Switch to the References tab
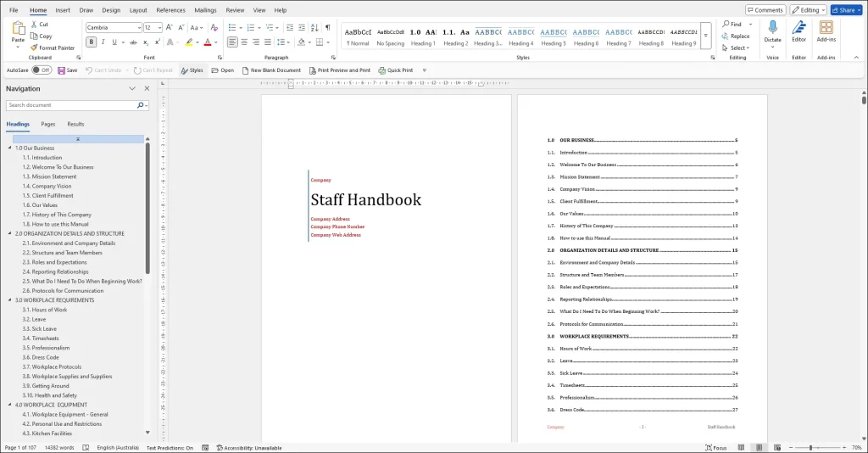The height and width of the screenshot is (453, 868). point(170,10)
